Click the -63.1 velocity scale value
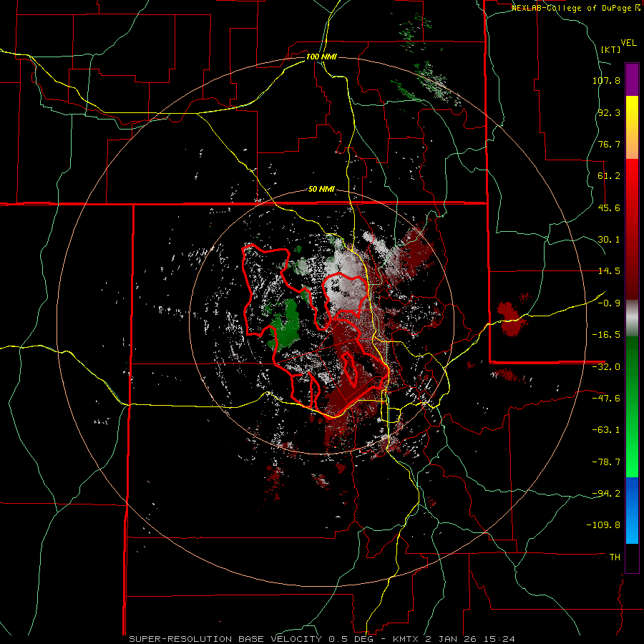The width and height of the screenshot is (644, 644). click(606, 430)
